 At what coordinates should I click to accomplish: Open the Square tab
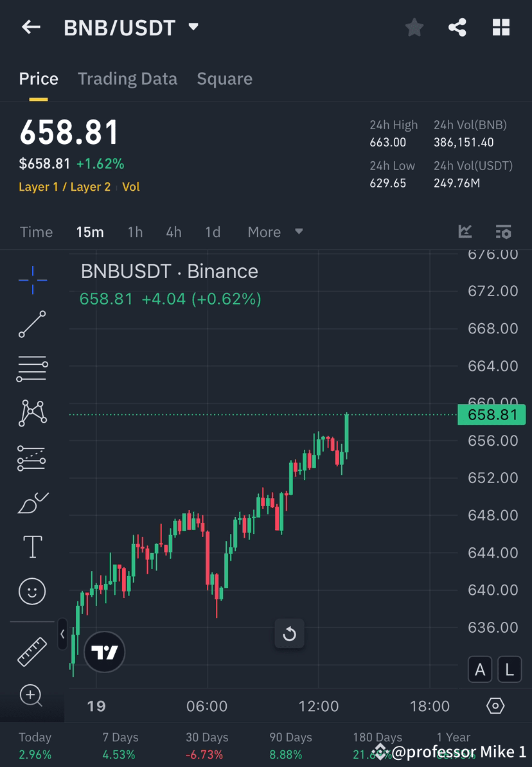click(x=224, y=78)
